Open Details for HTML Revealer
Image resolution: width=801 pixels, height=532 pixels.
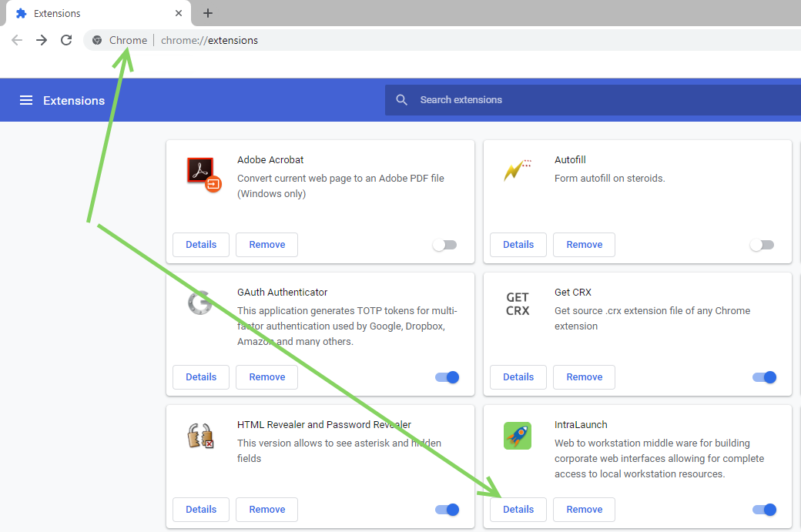pos(201,510)
